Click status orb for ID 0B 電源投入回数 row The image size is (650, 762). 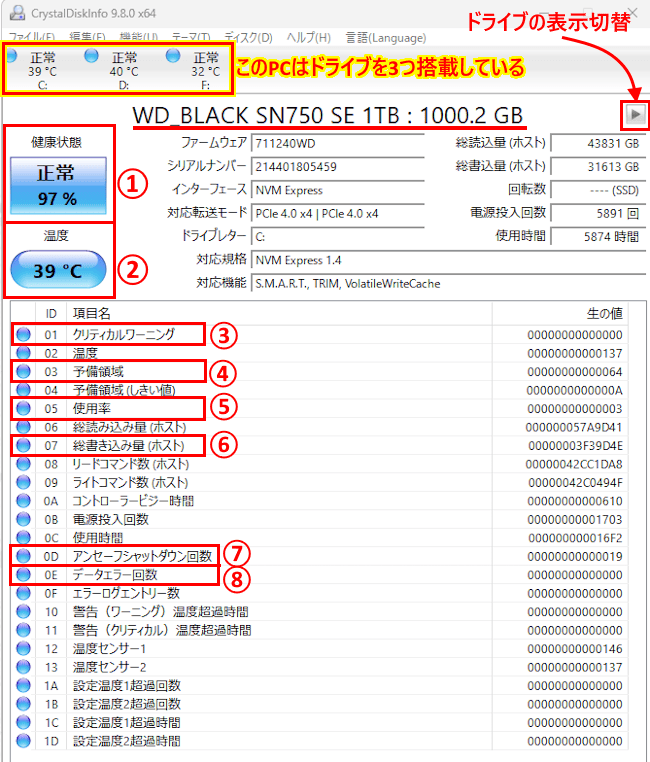[x=23, y=519]
